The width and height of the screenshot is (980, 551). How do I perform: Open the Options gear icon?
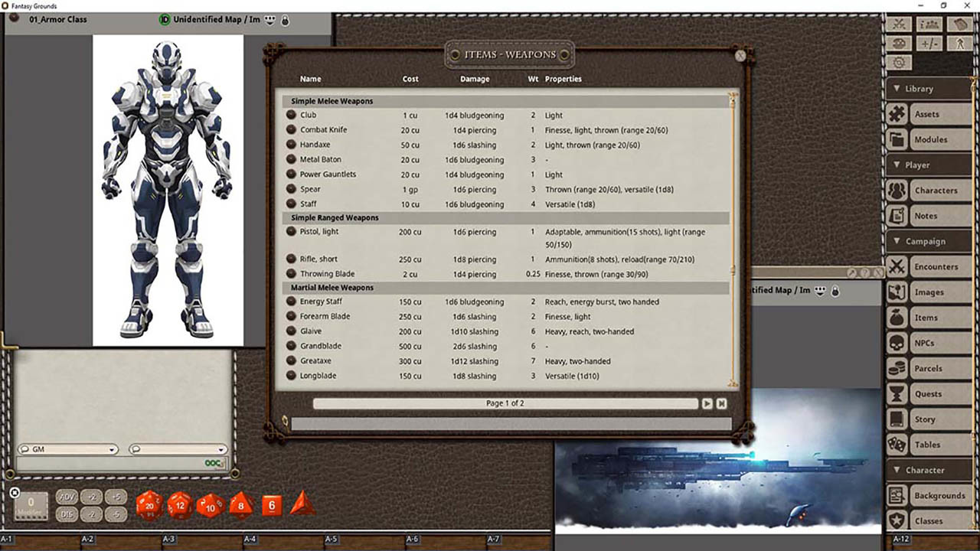pos(899,62)
